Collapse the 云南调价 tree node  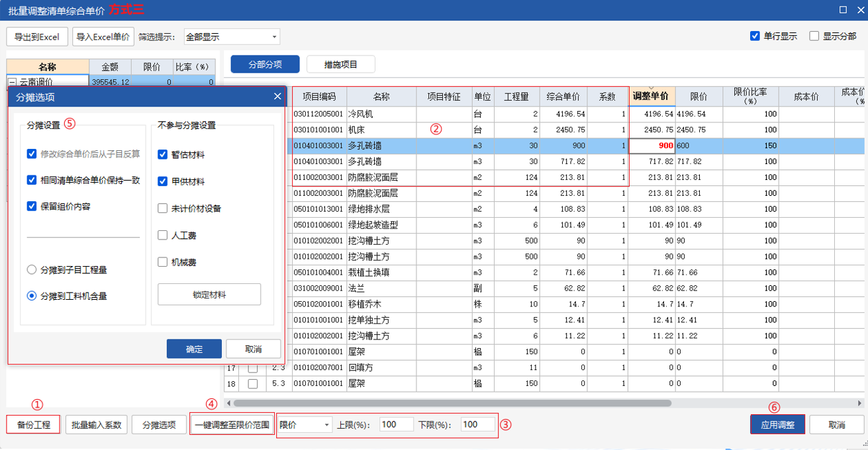12,82
